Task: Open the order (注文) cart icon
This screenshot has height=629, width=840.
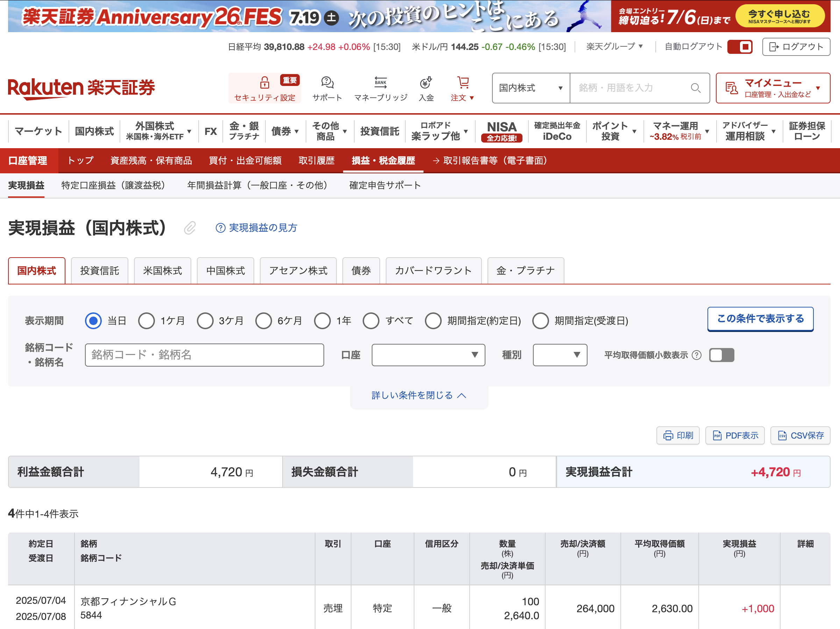Action: pyautogui.click(x=463, y=82)
